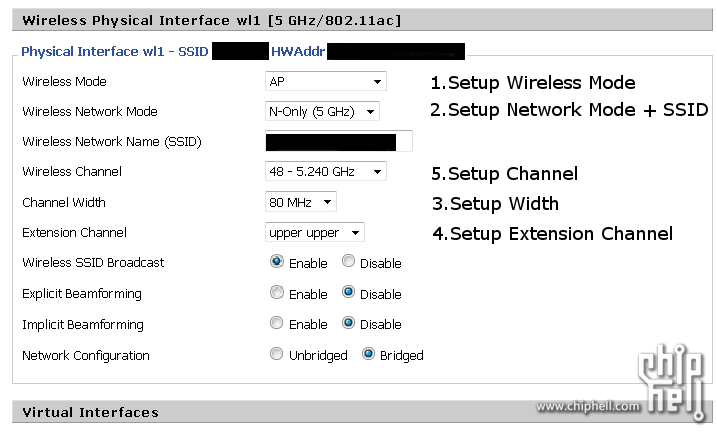Click the chiphell watermark logo
Image resolution: width=717 pixels, height=435 pixels.
(x=672, y=382)
